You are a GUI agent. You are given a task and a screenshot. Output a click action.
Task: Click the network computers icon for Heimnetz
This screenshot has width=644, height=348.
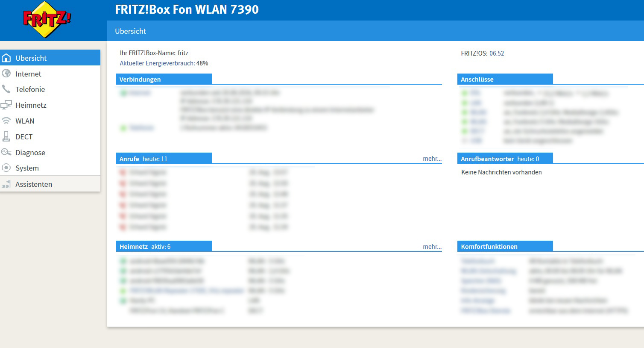click(6, 105)
